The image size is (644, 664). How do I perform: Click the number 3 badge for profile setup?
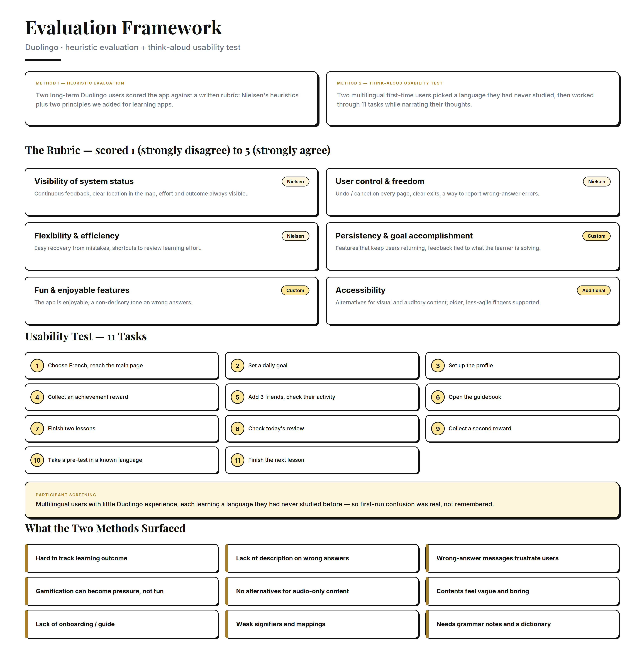(438, 366)
